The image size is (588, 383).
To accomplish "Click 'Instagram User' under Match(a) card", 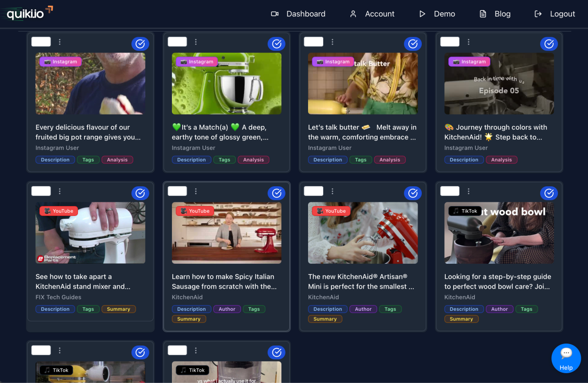I will pos(193,148).
